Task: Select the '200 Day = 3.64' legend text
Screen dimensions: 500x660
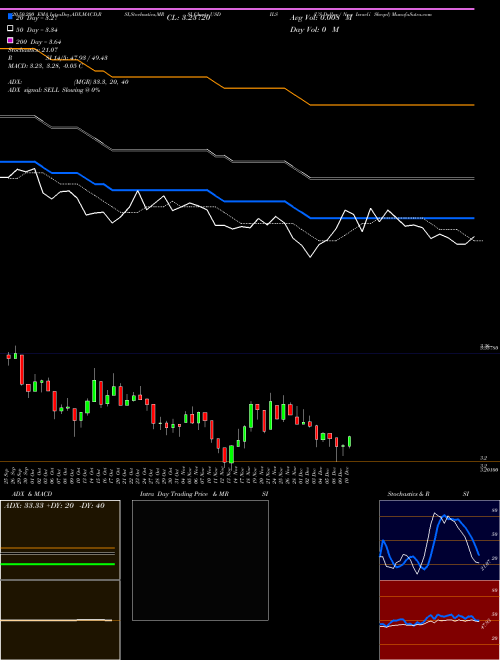Action: pos(39,42)
